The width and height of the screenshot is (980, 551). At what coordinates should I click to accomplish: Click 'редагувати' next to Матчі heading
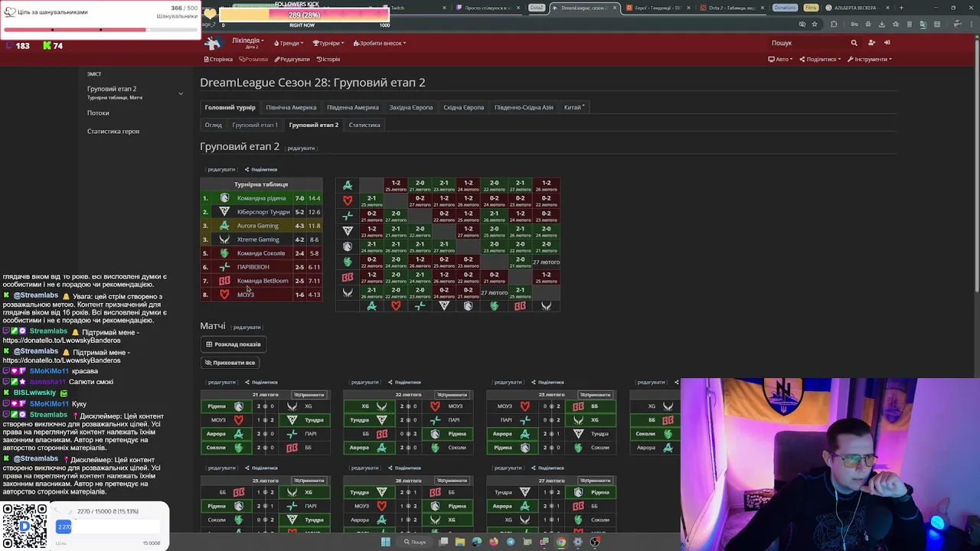click(x=247, y=328)
